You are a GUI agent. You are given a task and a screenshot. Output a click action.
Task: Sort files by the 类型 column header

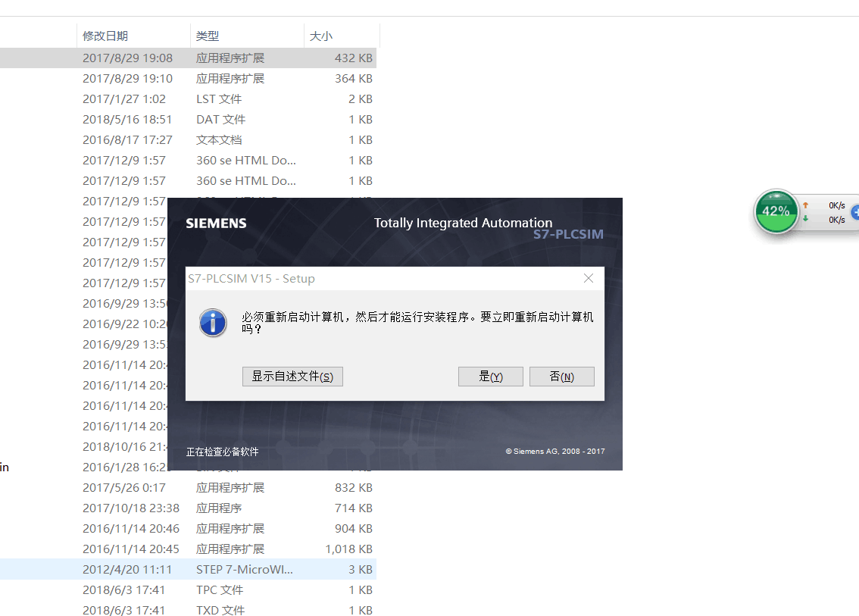point(247,36)
